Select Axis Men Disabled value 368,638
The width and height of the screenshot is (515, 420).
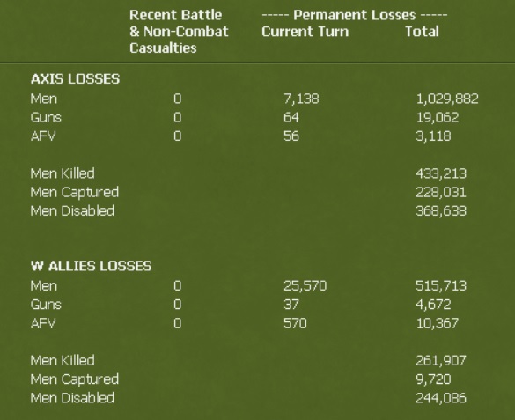[x=441, y=210]
